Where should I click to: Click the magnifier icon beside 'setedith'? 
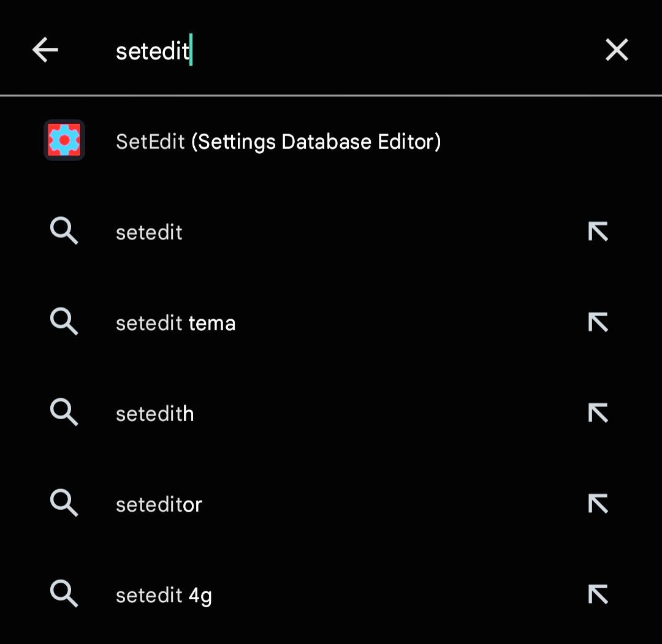tap(64, 413)
